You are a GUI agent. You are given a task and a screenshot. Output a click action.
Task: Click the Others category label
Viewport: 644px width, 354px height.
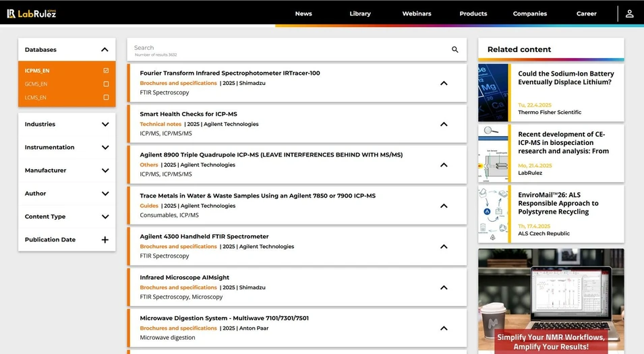click(x=148, y=165)
